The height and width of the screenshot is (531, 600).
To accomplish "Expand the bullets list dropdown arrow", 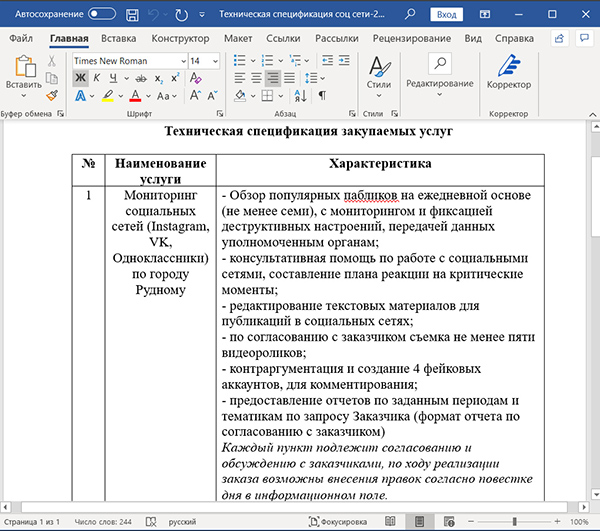I will [x=253, y=61].
